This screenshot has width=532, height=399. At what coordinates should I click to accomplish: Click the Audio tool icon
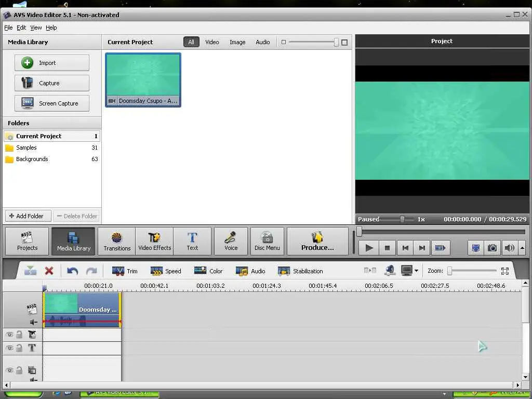pos(242,271)
